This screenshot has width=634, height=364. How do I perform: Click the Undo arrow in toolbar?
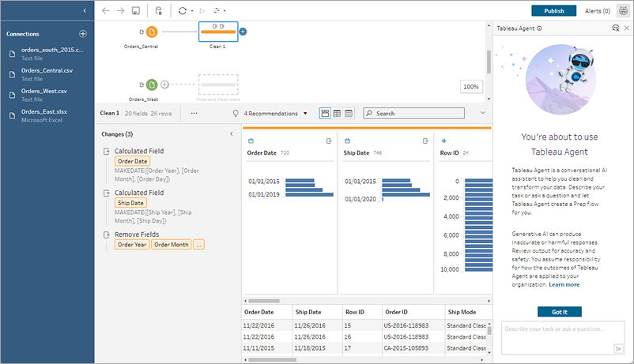point(106,11)
